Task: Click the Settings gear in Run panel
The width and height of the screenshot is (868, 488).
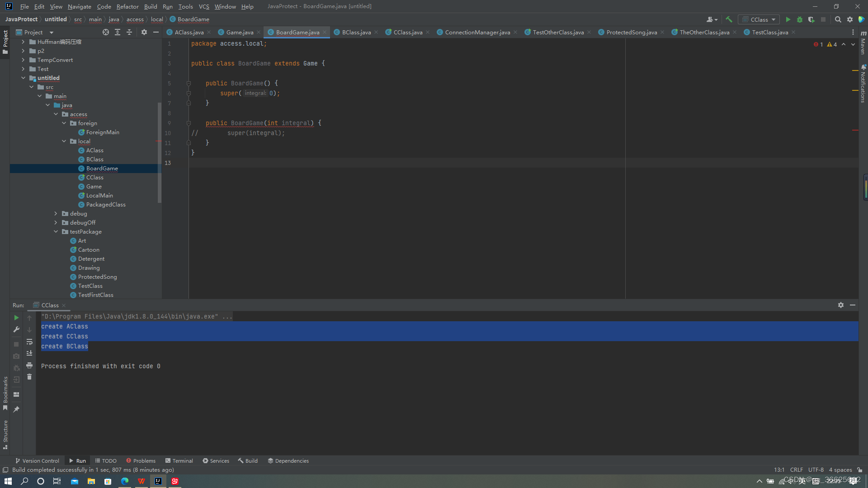Action: pos(841,305)
